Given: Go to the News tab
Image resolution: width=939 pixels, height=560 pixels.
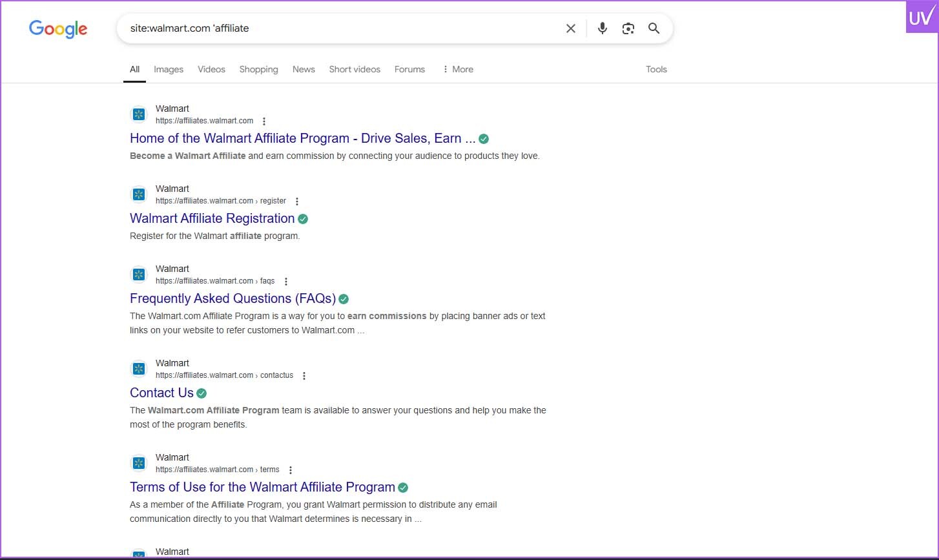Looking at the screenshot, I should (x=304, y=69).
